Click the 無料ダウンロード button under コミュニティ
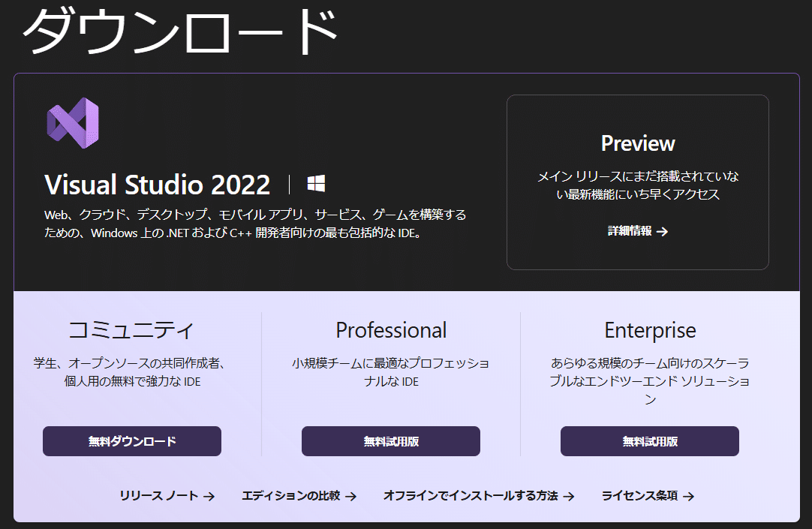The height and width of the screenshot is (529, 812). coord(131,441)
